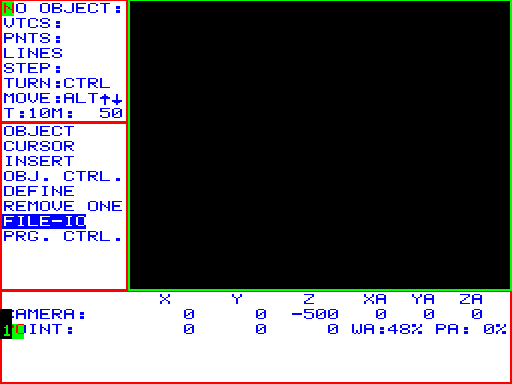
Task: Click the Z column header
Action: pos(309,299)
